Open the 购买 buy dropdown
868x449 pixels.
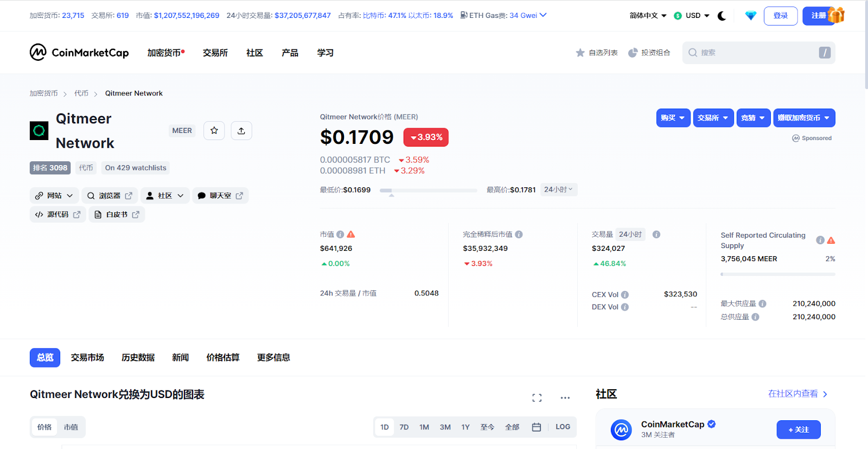click(673, 118)
